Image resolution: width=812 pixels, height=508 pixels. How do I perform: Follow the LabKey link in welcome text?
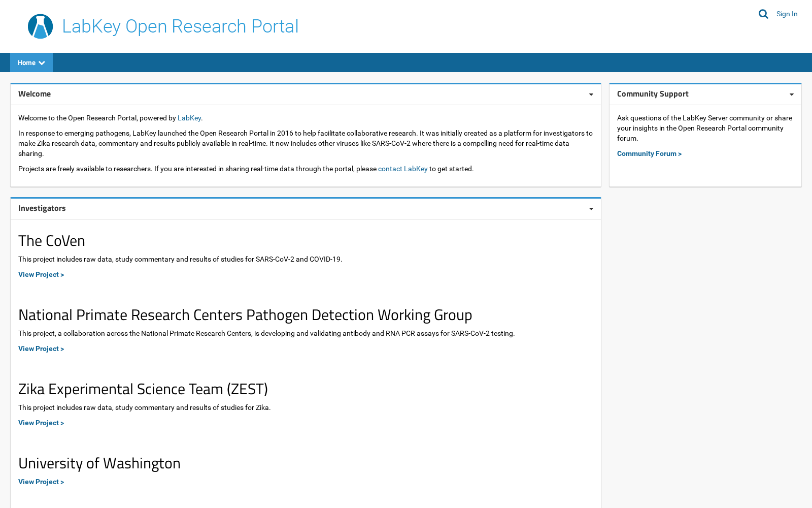[x=189, y=118]
